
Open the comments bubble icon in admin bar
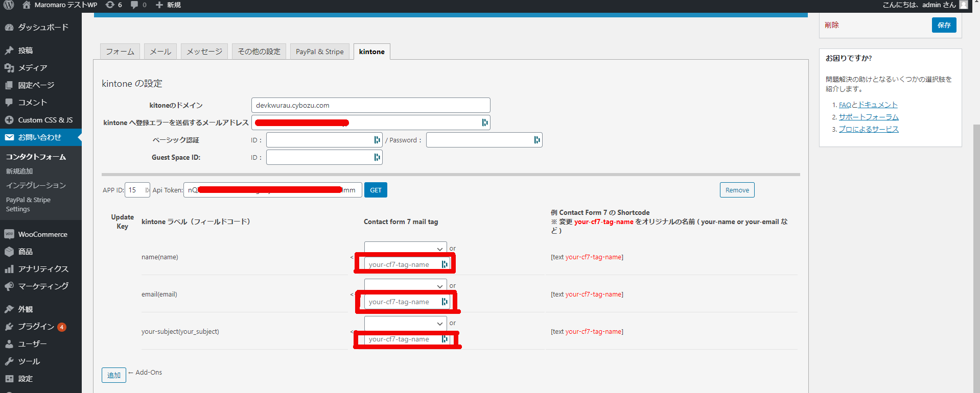[134, 5]
